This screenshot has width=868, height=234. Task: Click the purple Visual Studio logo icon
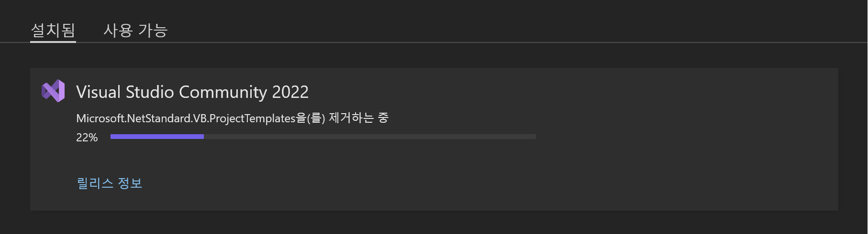(x=53, y=91)
